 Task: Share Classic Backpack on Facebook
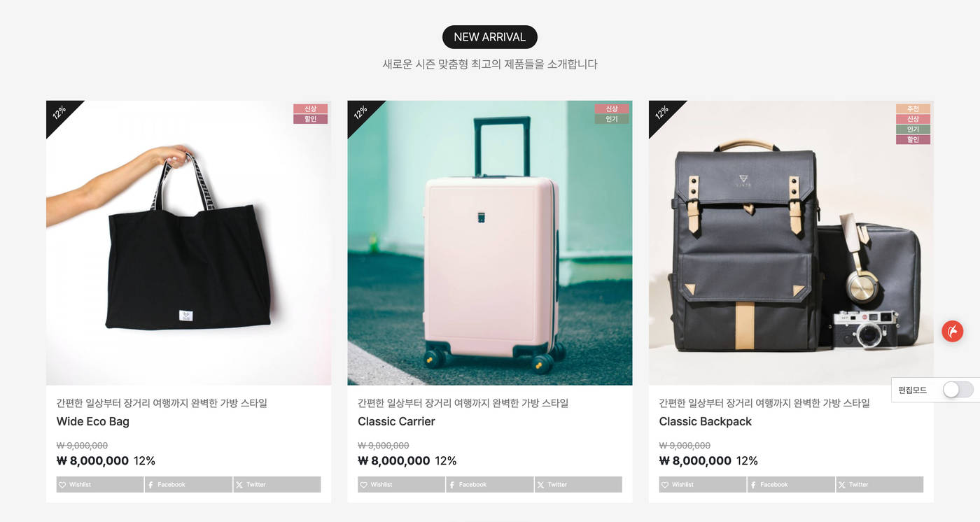[x=791, y=484]
